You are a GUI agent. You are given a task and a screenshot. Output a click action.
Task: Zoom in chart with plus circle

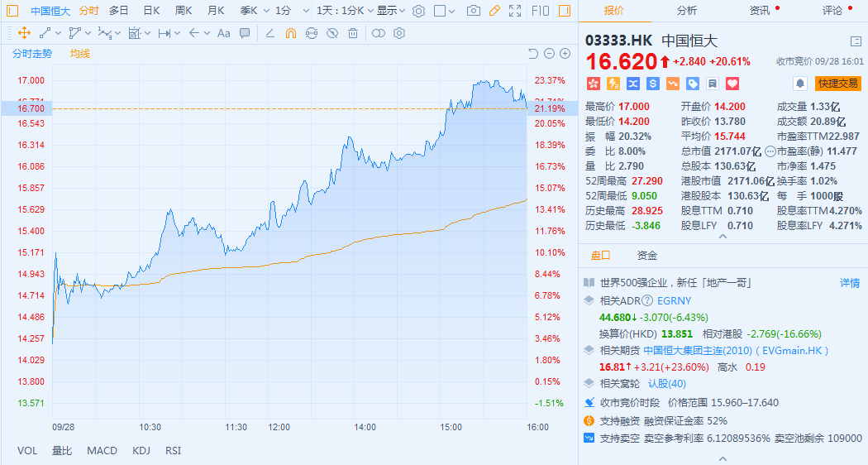[x=565, y=54]
